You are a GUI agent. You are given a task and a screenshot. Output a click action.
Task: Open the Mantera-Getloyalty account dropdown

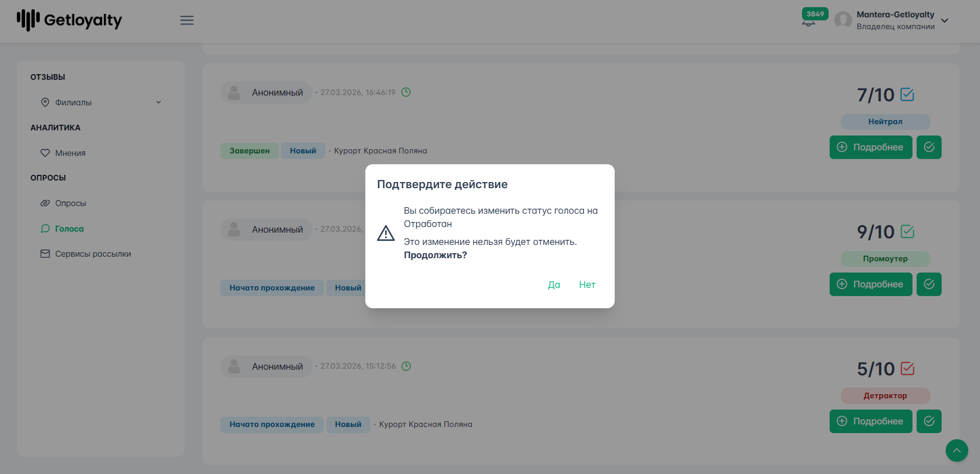[x=945, y=21]
